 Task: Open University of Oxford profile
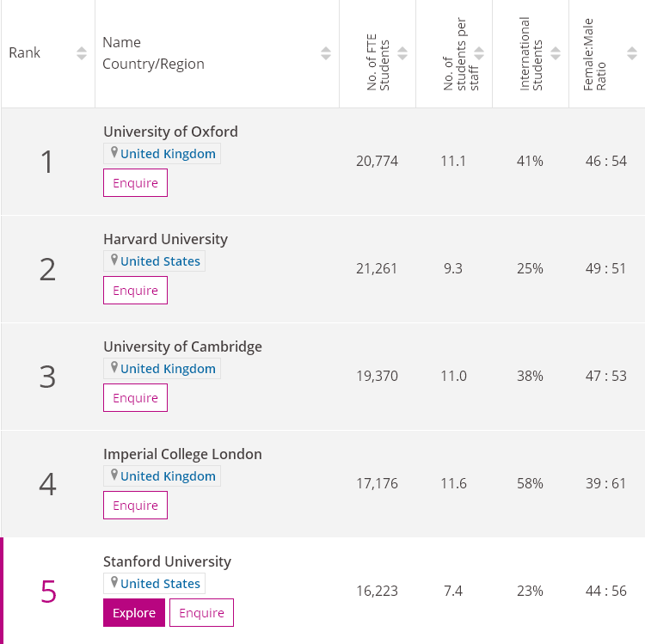click(170, 132)
